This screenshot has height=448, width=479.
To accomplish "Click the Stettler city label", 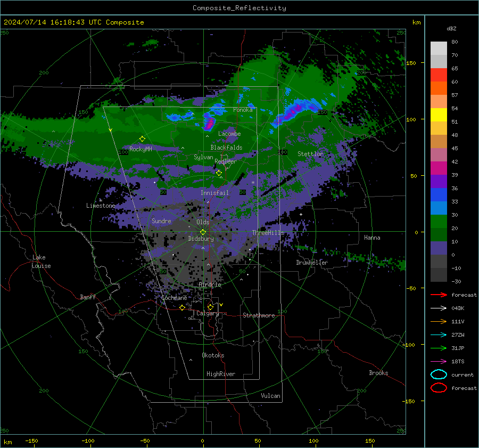I will click(310, 154).
